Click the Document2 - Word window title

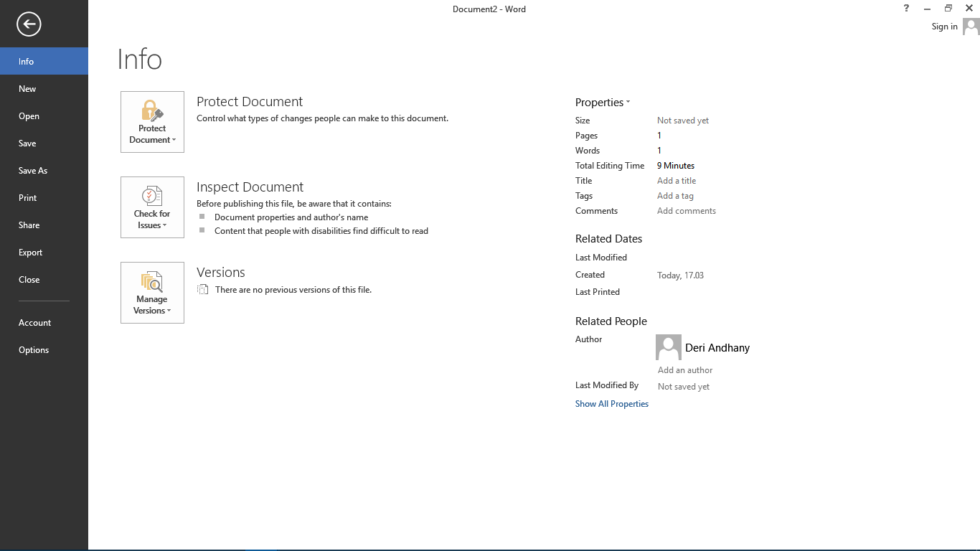click(x=489, y=9)
